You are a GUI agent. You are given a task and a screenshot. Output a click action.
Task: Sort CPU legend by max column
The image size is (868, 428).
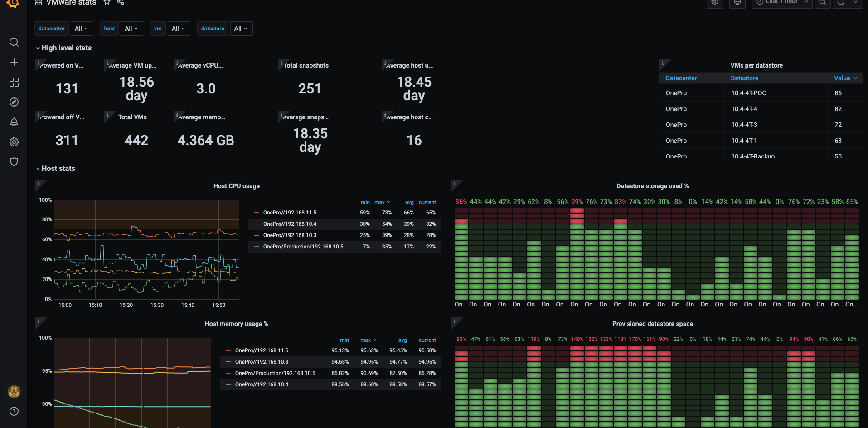coord(382,202)
